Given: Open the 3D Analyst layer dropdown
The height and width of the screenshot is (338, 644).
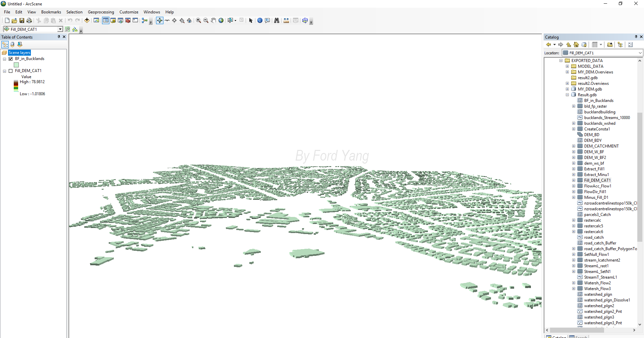Looking at the screenshot, I should pyautogui.click(x=60, y=29).
